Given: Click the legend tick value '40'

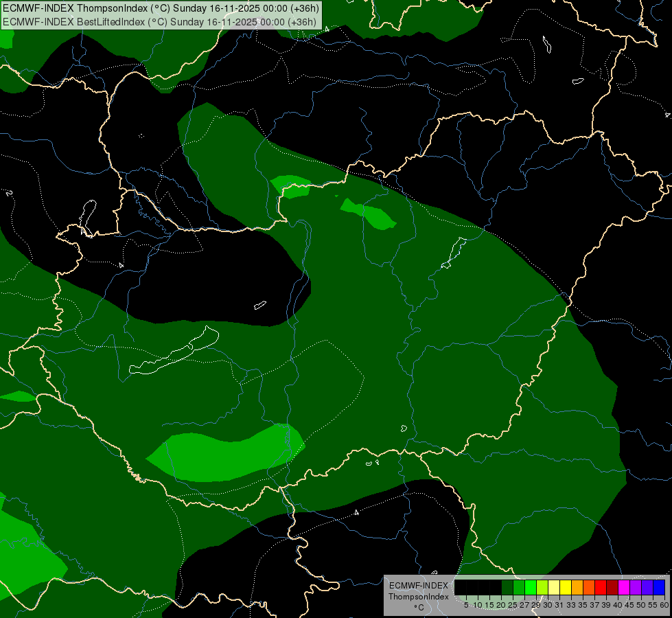Looking at the screenshot, I should pyautogui.click(x=618, y=605).
